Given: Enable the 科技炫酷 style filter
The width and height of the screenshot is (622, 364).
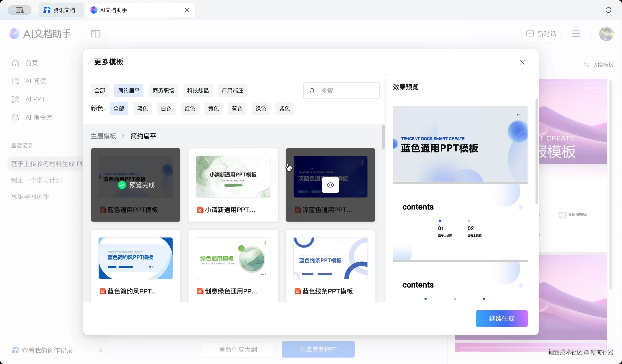Looking at the screenshot, I should (197, 91).
